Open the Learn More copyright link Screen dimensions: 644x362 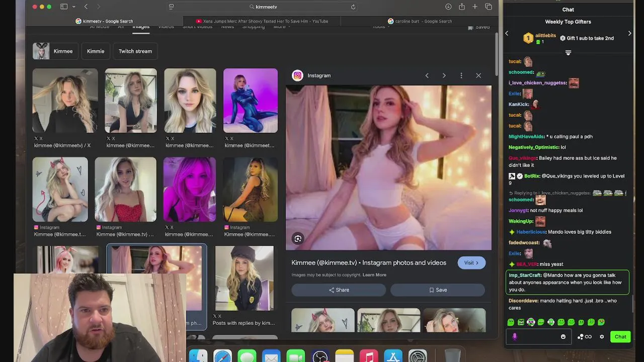tap(374, 275)
